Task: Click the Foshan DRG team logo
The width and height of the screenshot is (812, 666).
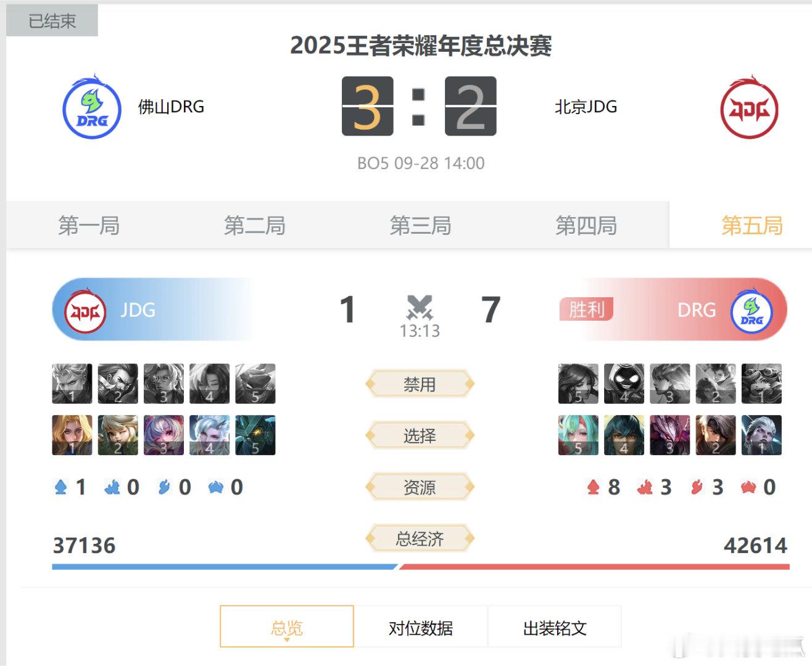Action: click(92, 108)
